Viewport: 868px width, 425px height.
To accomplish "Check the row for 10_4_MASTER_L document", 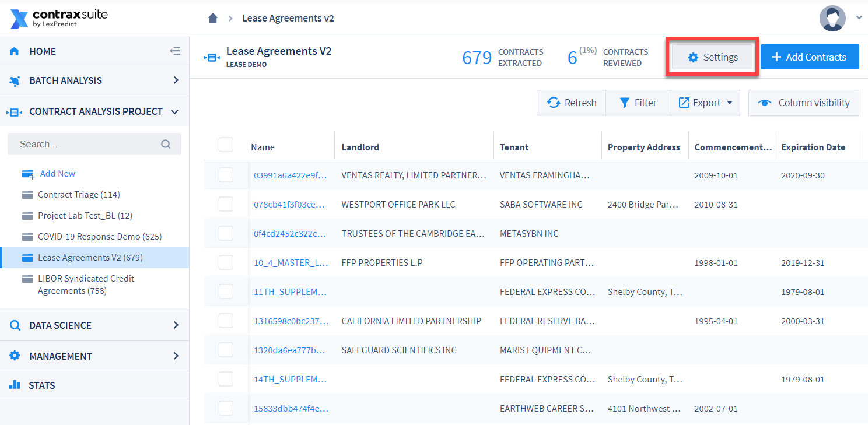I will click(x=226, y=262).
